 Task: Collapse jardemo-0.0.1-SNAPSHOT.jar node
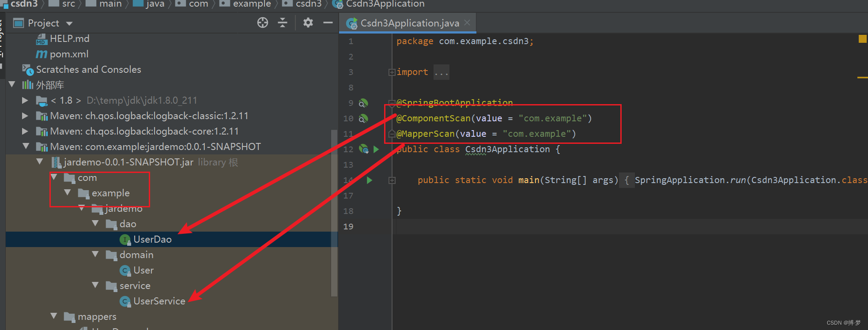[40, 161]
